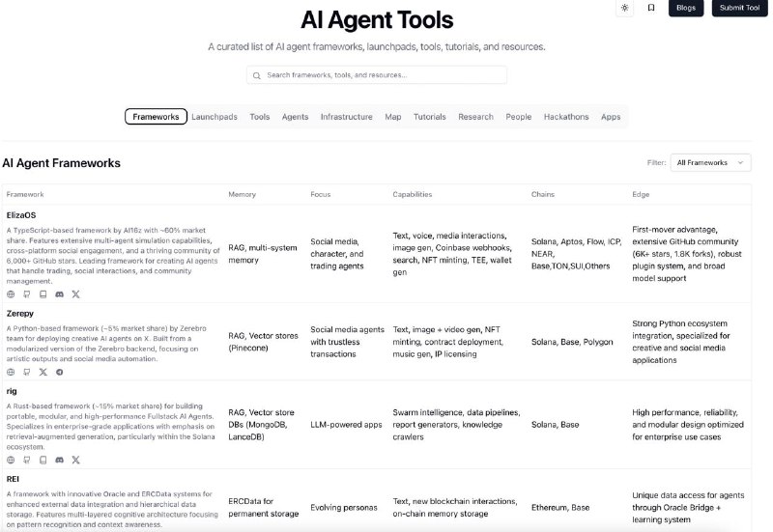This screenshot has height=532, width=773.
Task: Click 'Solana, Base, Polygon' chains cell
Action: (572, 342)
